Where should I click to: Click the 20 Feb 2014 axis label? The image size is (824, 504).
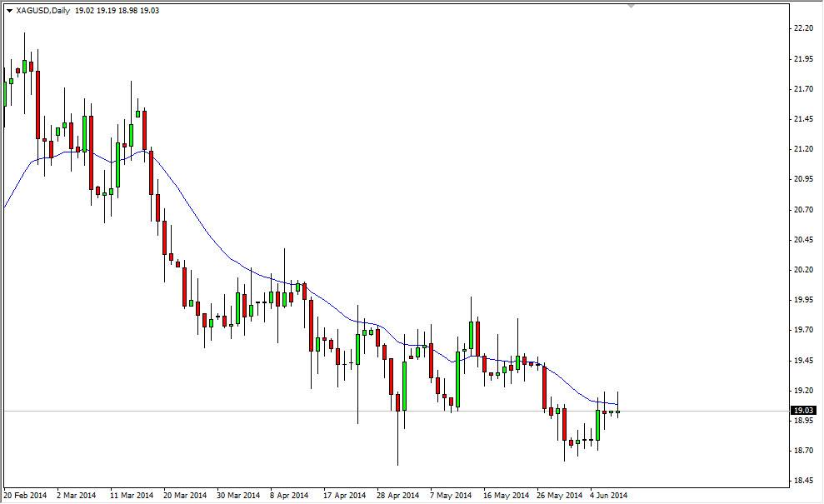coord(25,493)
